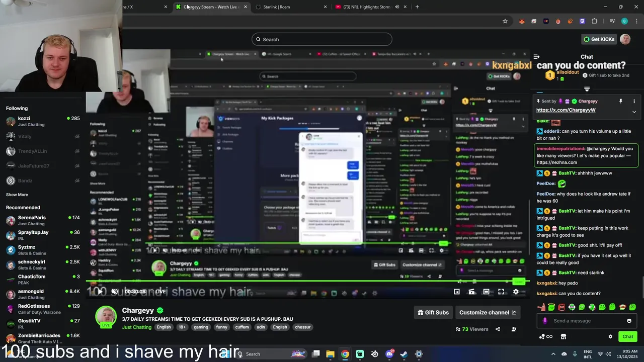Open the Chrome extensions puzzle menu

click(x=595, y=21)
